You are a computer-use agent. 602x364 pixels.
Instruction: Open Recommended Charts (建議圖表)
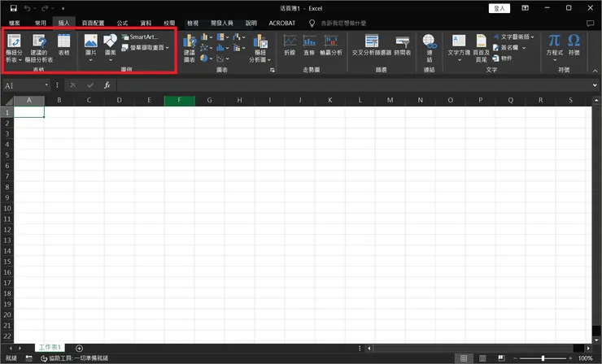pos(190,48)
